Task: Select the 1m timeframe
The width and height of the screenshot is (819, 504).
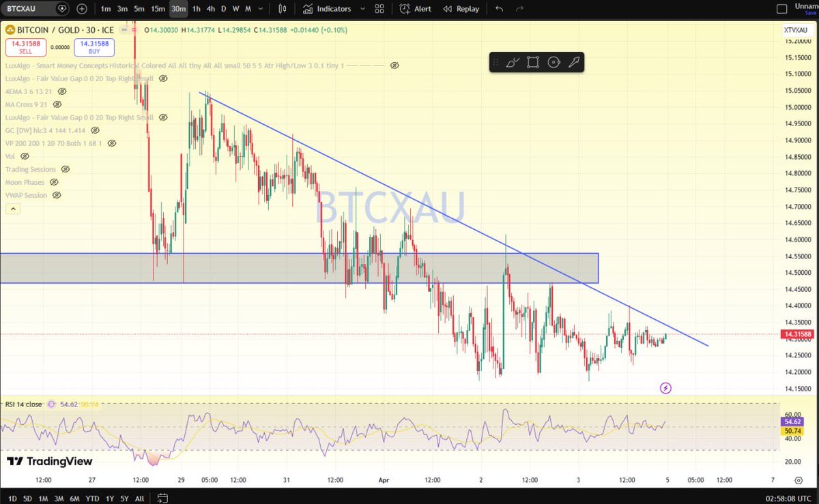Action: point(106,9)
